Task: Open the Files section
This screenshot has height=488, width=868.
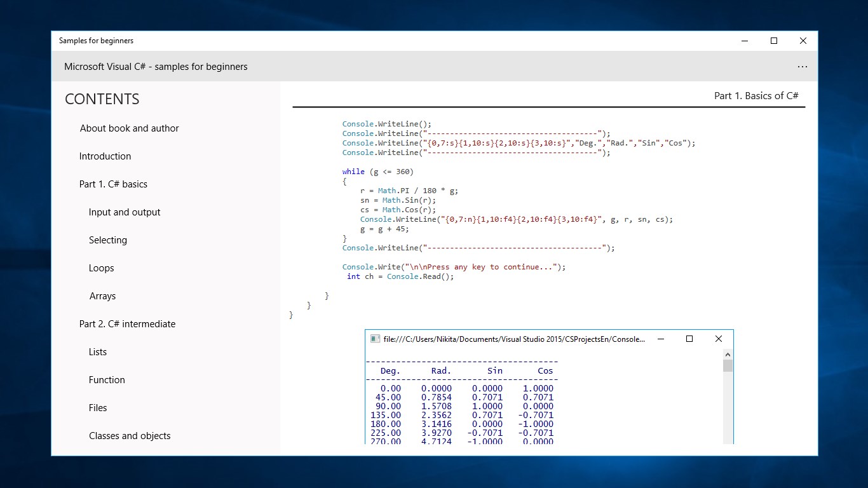Action: [x=98, y=408]
